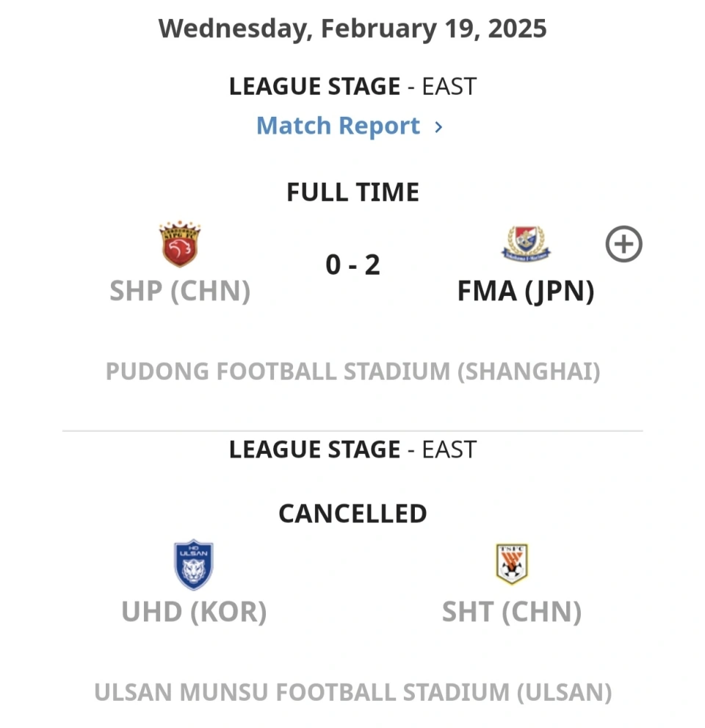Click the FULL TIME status label

pos(352,192)
